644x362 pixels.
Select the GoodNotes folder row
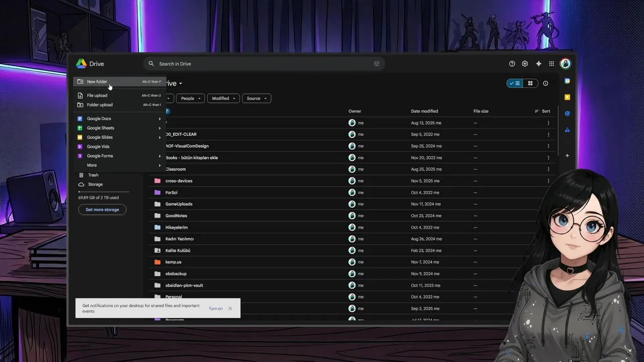352,216
